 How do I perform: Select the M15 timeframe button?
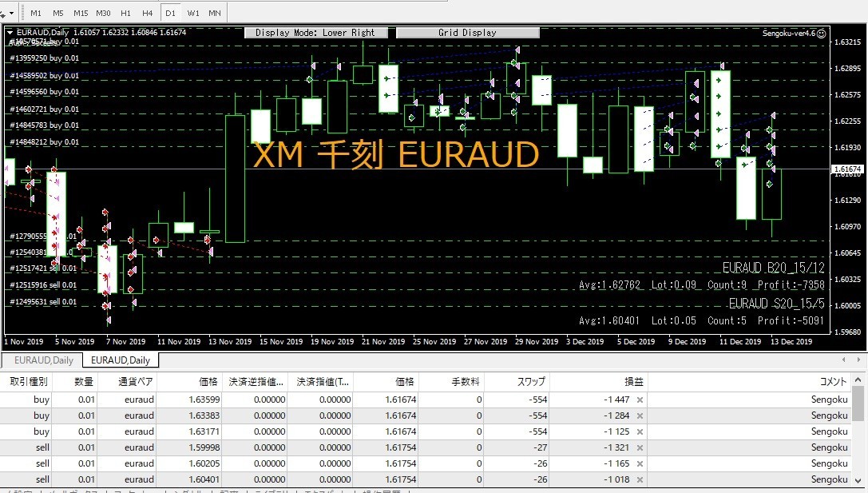81,13
